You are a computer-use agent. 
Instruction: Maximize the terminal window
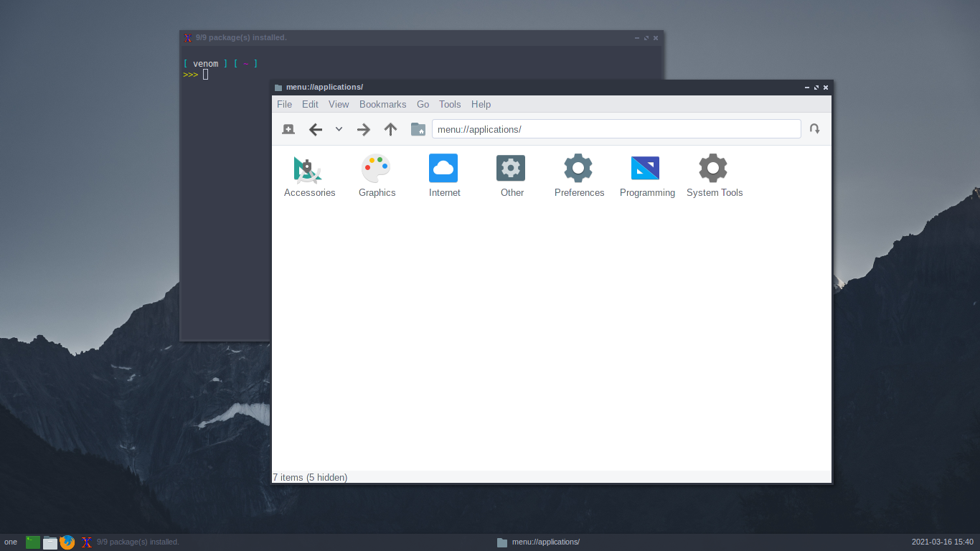(646, 38)
